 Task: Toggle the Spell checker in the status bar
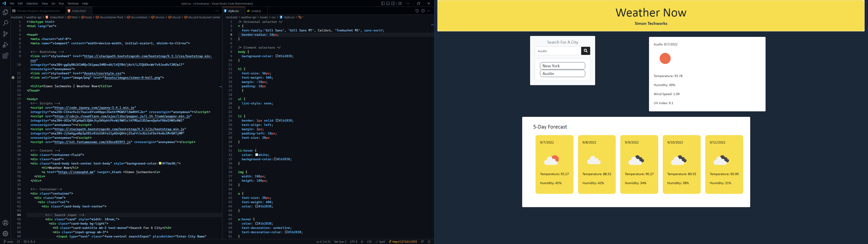click(x=380, y=242)
